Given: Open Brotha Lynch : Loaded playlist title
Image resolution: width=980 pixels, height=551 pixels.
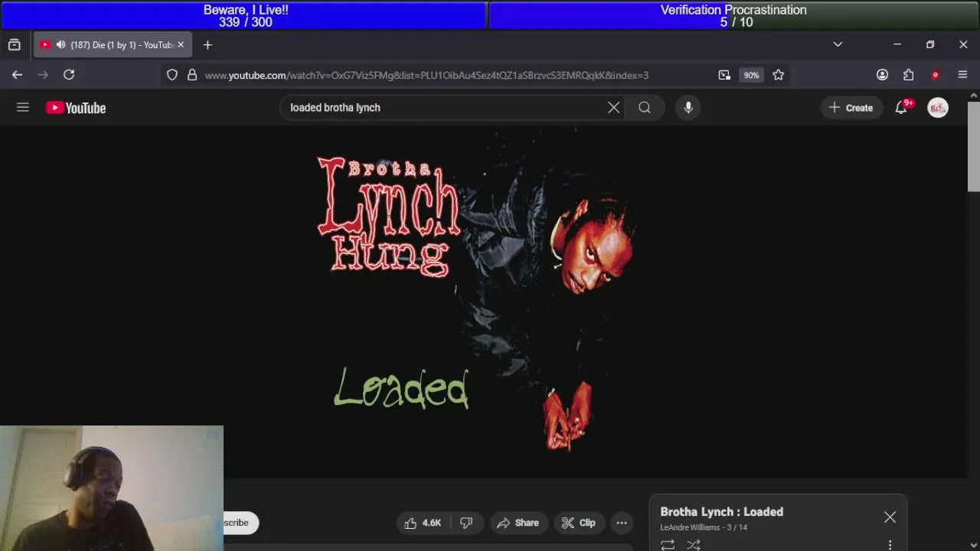Looking at the screenshot, I should coord(722,512).
